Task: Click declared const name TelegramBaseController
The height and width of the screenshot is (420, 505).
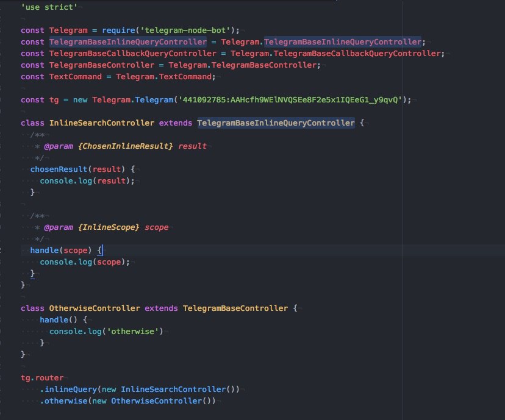Action: pyautogui.click(x=102, y=65)
